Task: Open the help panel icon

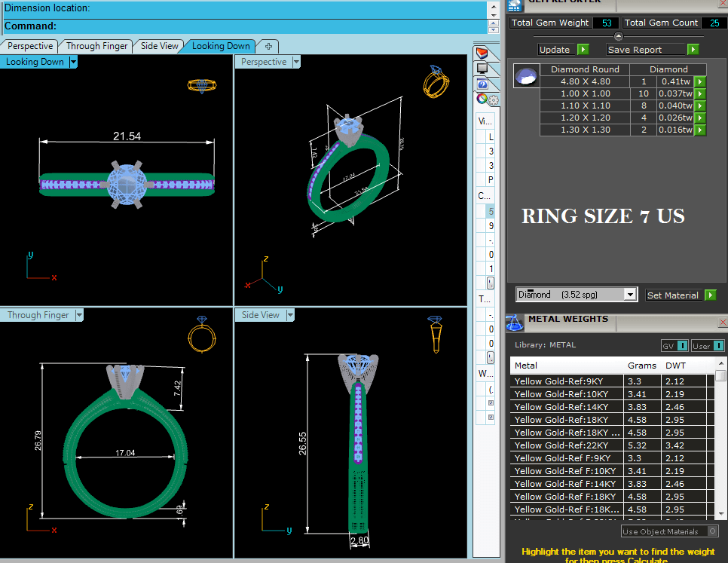Action: pyautogui.click(x=482, y=84)
